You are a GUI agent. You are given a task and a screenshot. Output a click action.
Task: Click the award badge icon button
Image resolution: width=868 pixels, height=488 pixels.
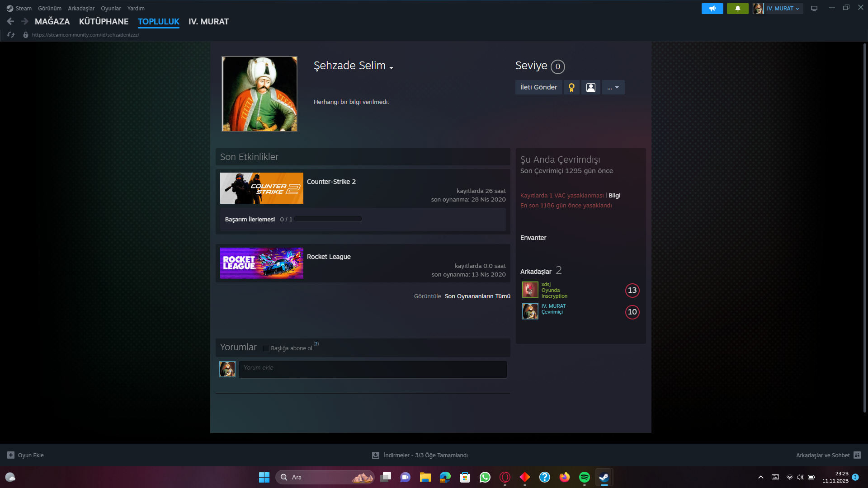click(571, 88)
